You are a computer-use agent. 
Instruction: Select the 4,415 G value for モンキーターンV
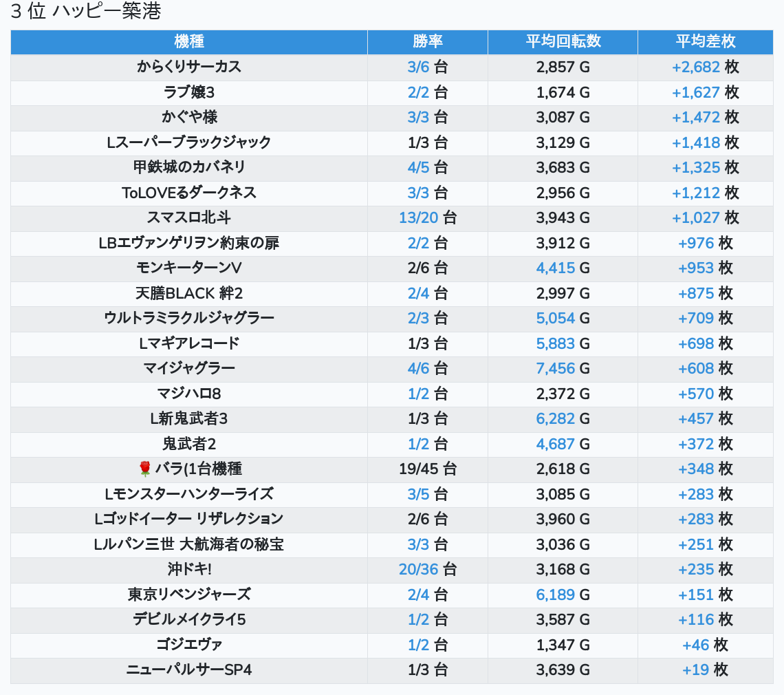pyautogui.click(x=555, y=268)
